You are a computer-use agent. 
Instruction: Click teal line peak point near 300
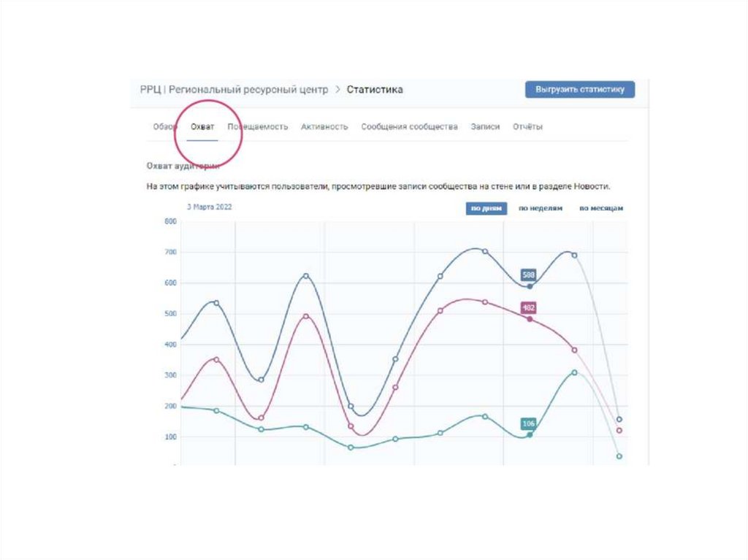575,372
